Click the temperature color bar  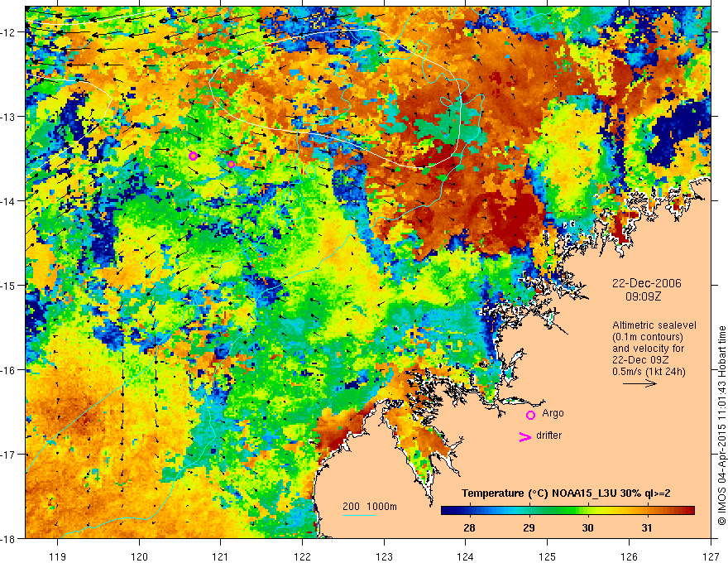click(568, 511)
